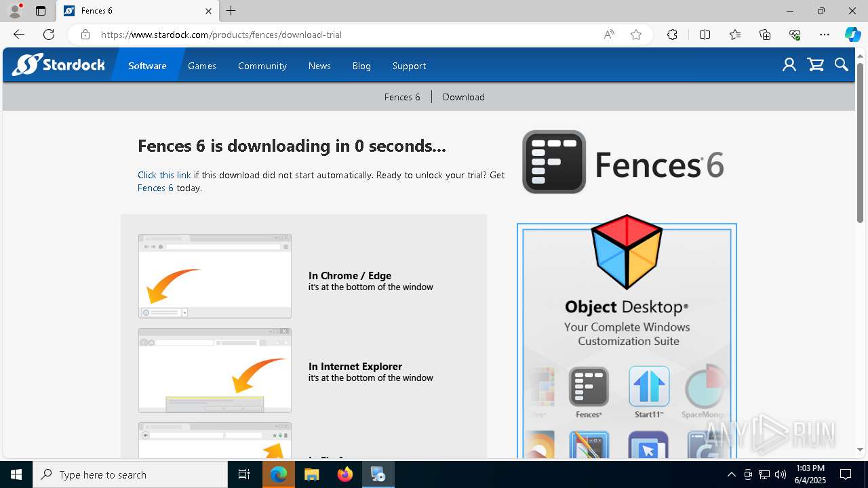The width and height of the screenshot is (868, 488).
Task: Open the notification center
Action: click(x=846, y=474)
